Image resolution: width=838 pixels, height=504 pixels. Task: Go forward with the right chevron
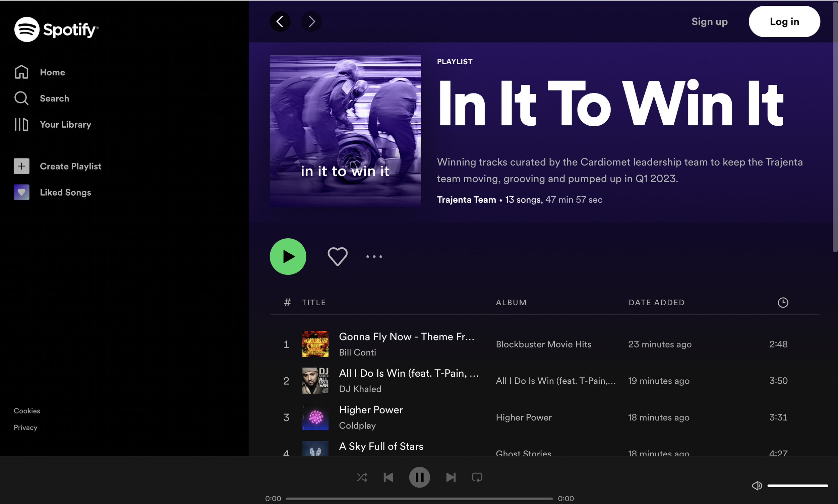click(311, 21)
